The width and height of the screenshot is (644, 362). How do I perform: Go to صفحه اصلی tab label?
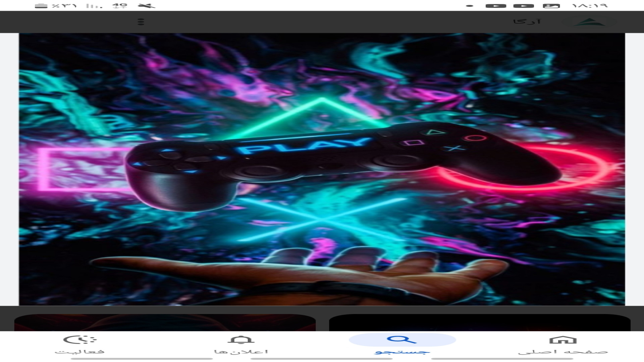(x=563, y=352)
